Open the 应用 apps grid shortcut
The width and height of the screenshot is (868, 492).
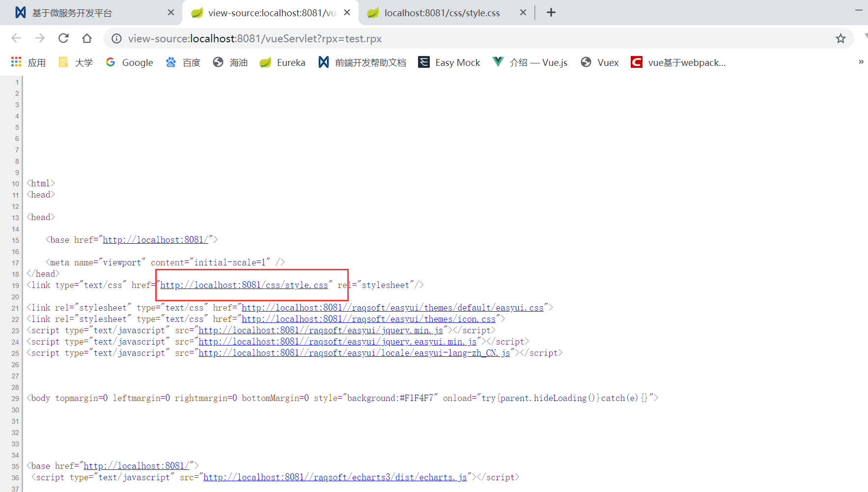28,62
